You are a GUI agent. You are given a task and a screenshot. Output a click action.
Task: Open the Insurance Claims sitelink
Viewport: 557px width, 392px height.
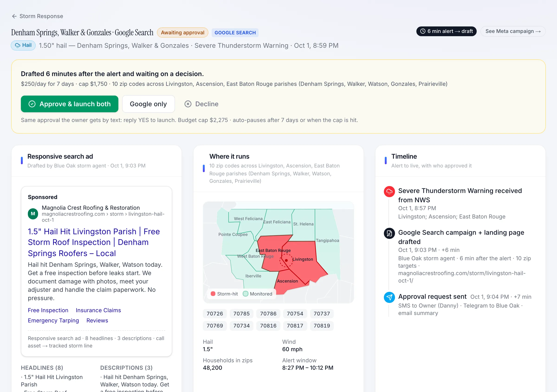tap(98, 310)
